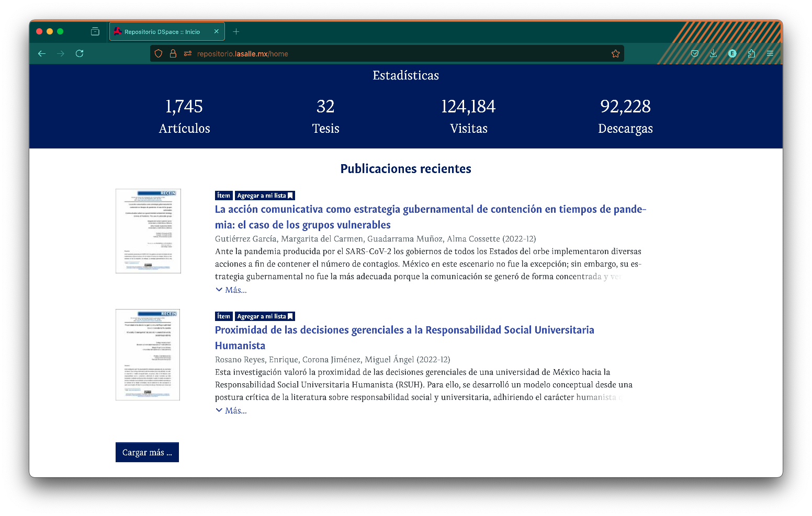Viewport: 812px width, 516px height.
Task: Expand Más under the acción comunicativa abstract
Action: coord(231,290)
